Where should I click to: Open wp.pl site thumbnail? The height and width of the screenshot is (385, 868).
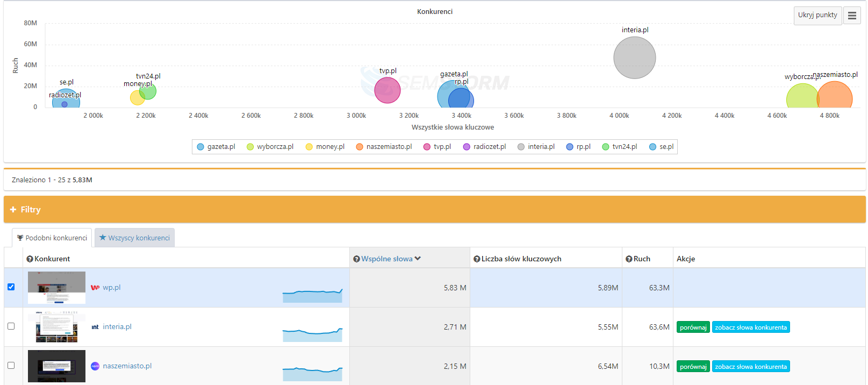56,288
